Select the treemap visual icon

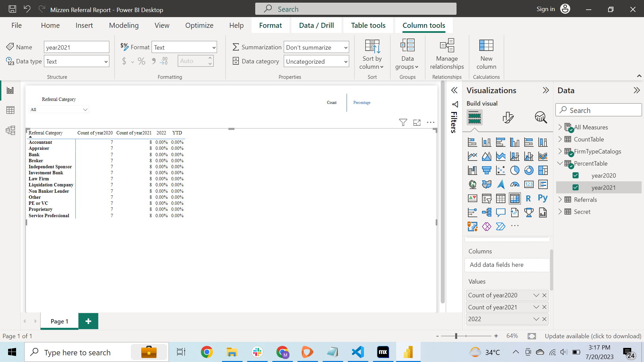pos(543,170)
